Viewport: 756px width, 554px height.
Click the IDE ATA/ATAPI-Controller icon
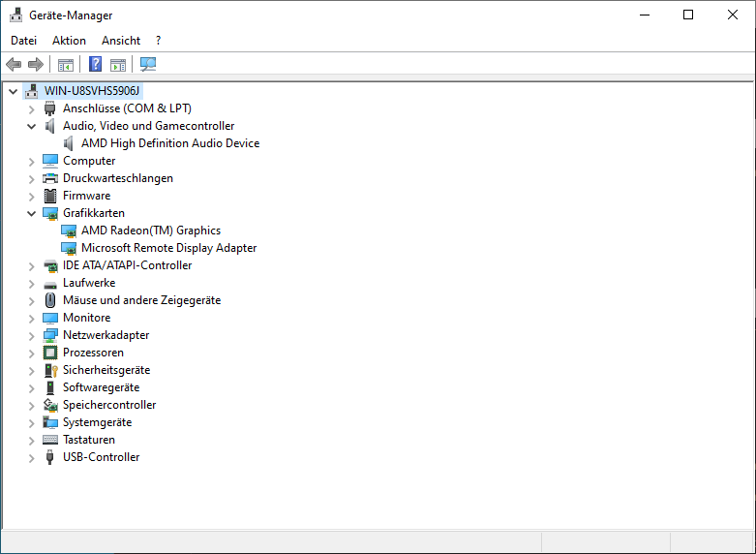[x=50, y=265]
